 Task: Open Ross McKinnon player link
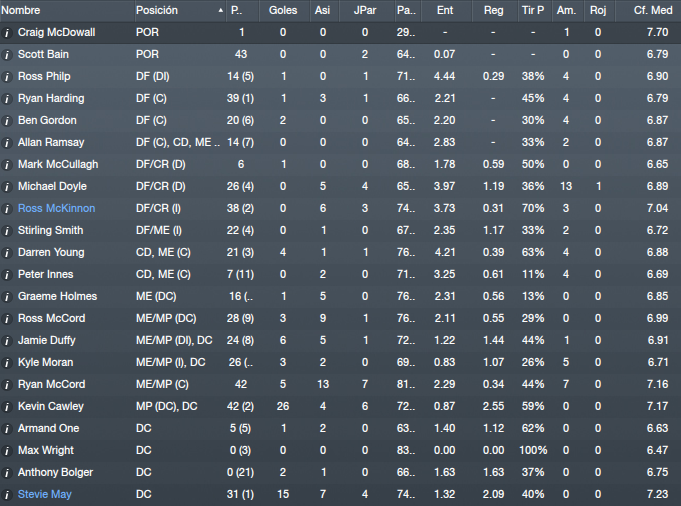point(56,208)
